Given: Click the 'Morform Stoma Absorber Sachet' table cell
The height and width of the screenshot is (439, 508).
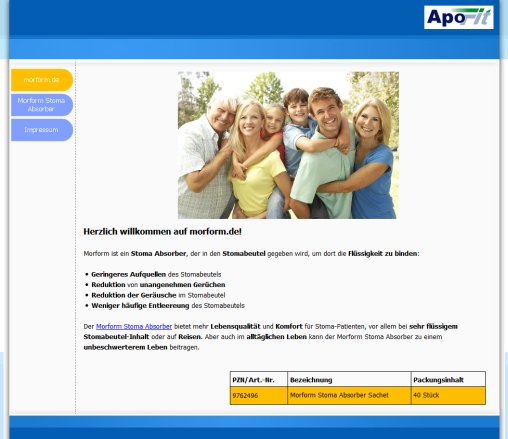Looking at the screenshot, I should (x=349, y=396).
